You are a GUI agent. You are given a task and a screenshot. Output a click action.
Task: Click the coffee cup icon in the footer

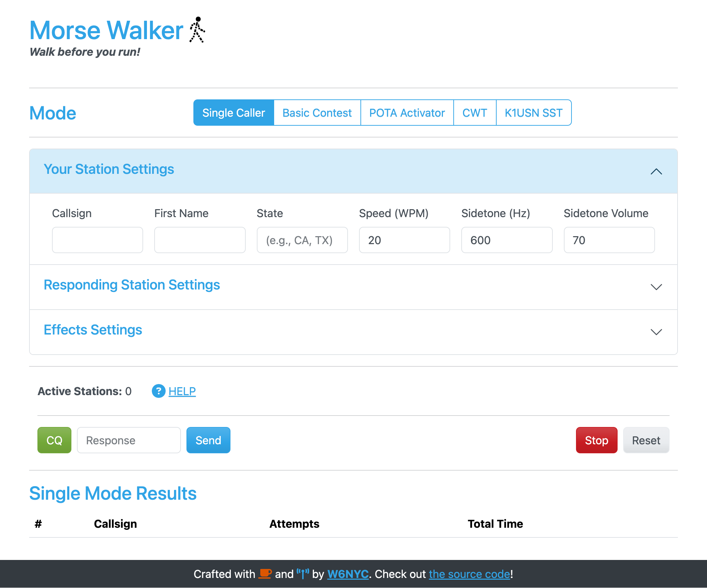264,574
